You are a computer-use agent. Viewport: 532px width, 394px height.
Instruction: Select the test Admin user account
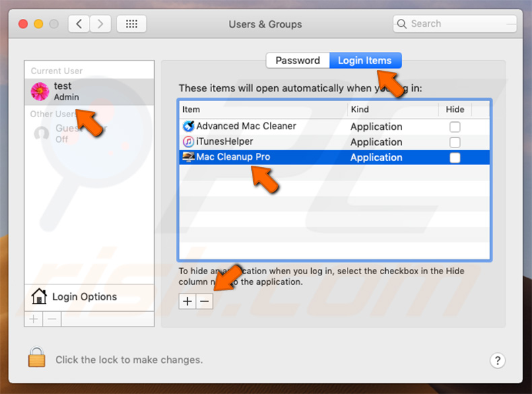click(x=90, y=92)
